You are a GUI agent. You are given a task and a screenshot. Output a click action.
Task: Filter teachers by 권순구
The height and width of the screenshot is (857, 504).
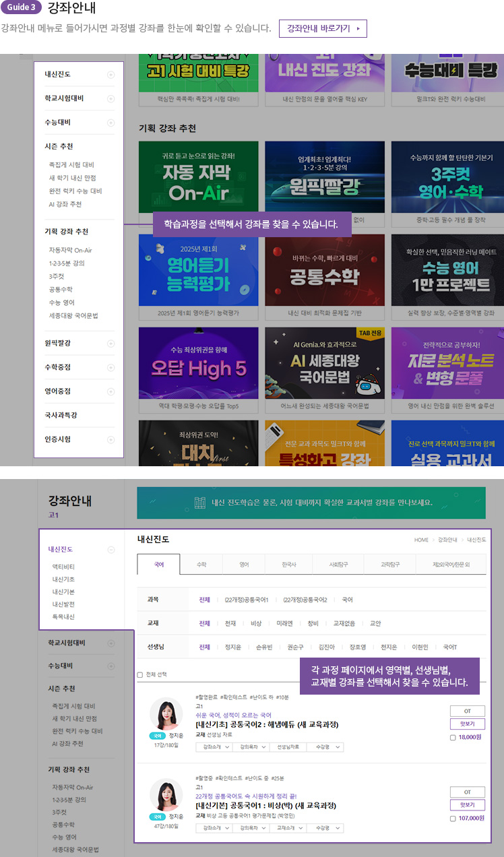[x=295, y=647]
